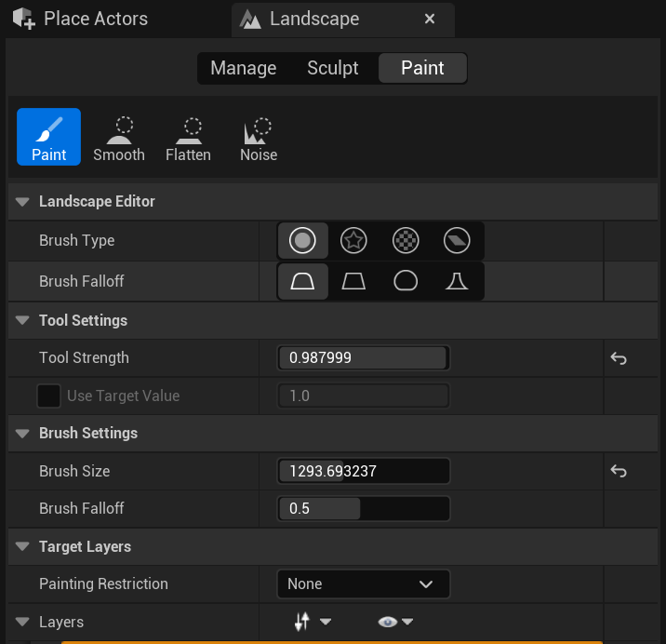
Task: Reset Tool Strength to default value
Action: point(619,358)
